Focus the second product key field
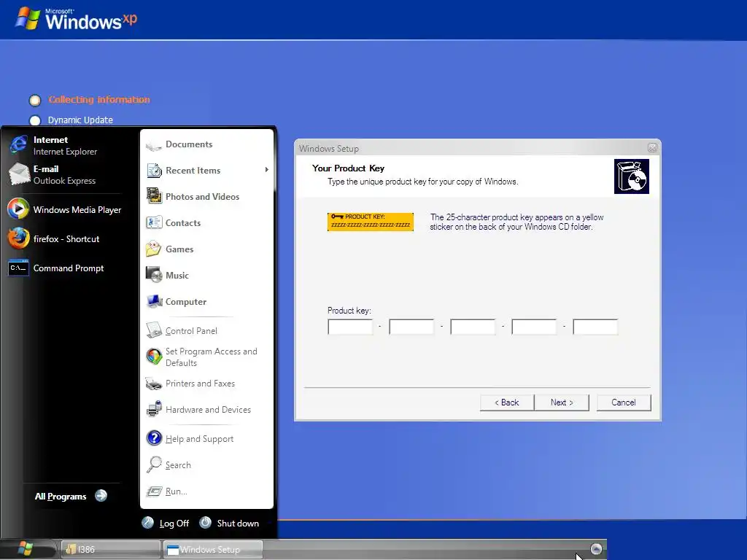 411,327
